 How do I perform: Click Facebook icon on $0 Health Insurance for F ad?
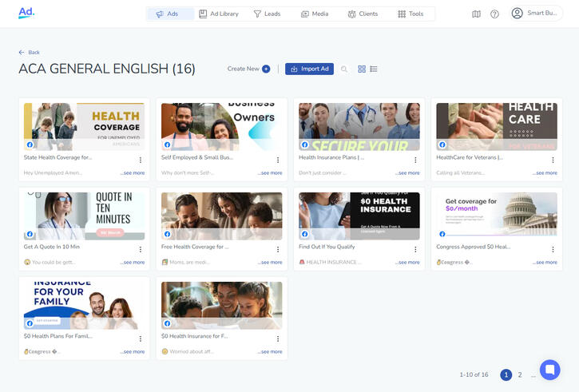tap(167, 323)
